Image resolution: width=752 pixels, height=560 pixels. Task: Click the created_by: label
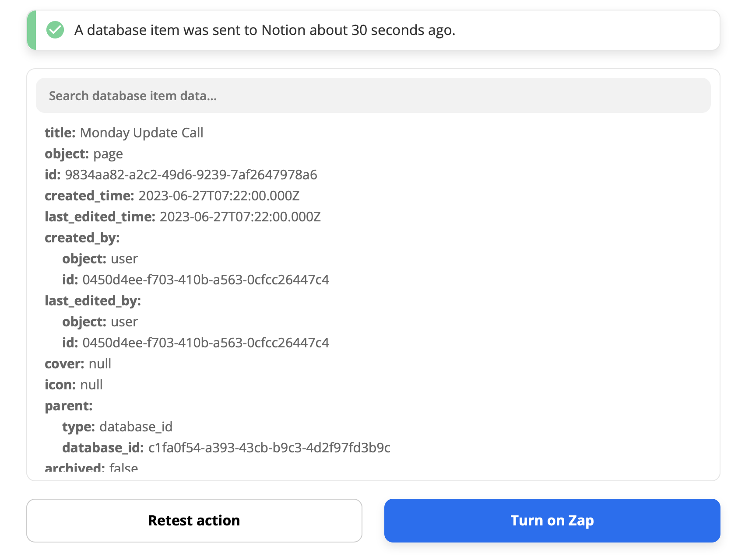click(82, 238)
